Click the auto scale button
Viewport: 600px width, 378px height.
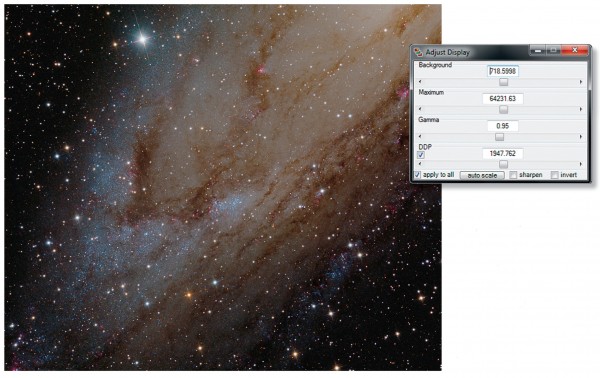point(482,175)
